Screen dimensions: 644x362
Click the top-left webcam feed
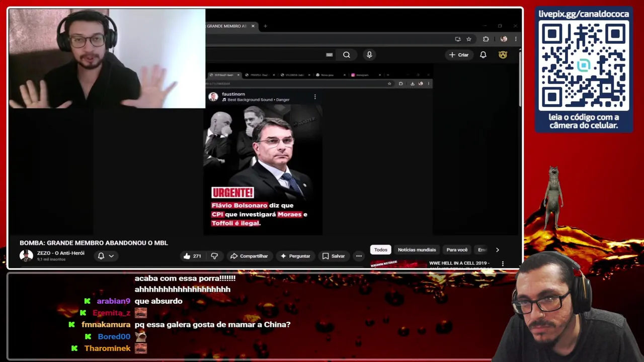pos(107,58)
